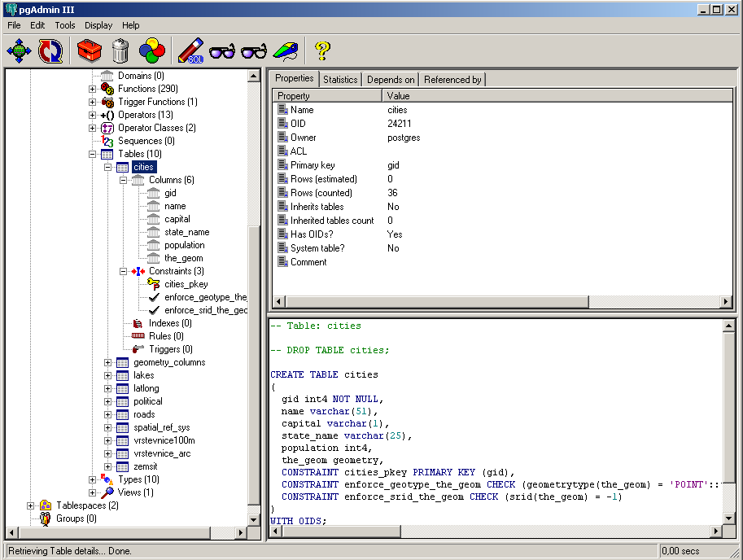Select the the_geom column
Viewport: 743px width, 560px height.
tap(183, 258)
